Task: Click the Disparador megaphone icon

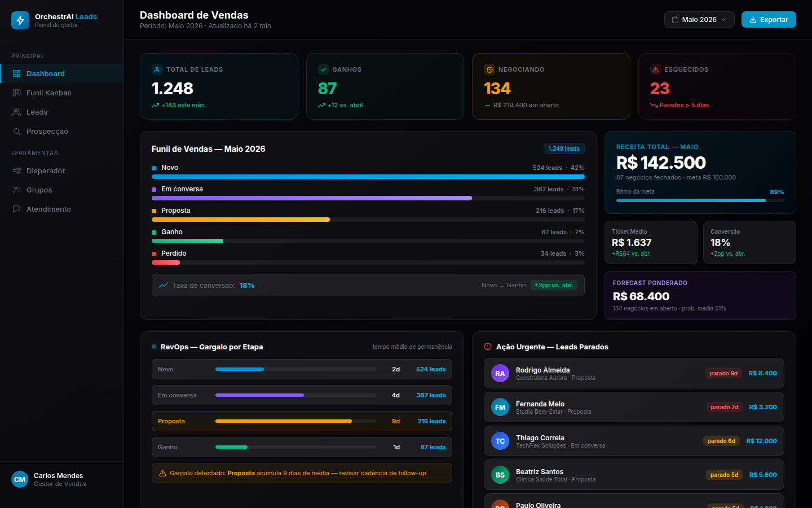Action: pyautogui.click(x=16, y=171)
